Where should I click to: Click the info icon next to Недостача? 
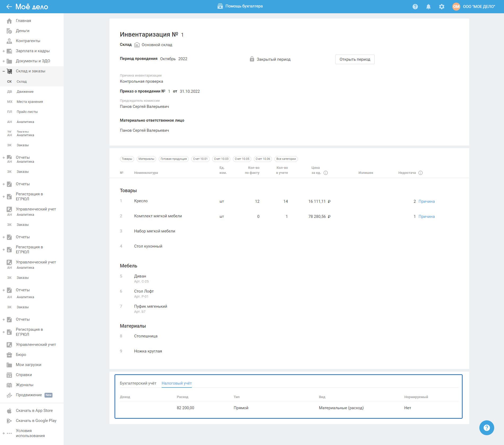coord(420,173)
